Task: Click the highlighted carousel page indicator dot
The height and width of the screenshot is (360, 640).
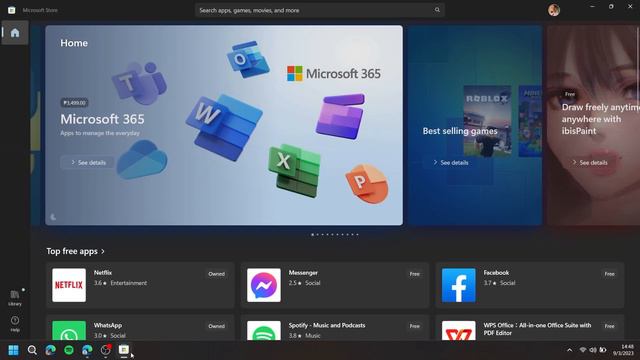Action: (x=313, y=235)
